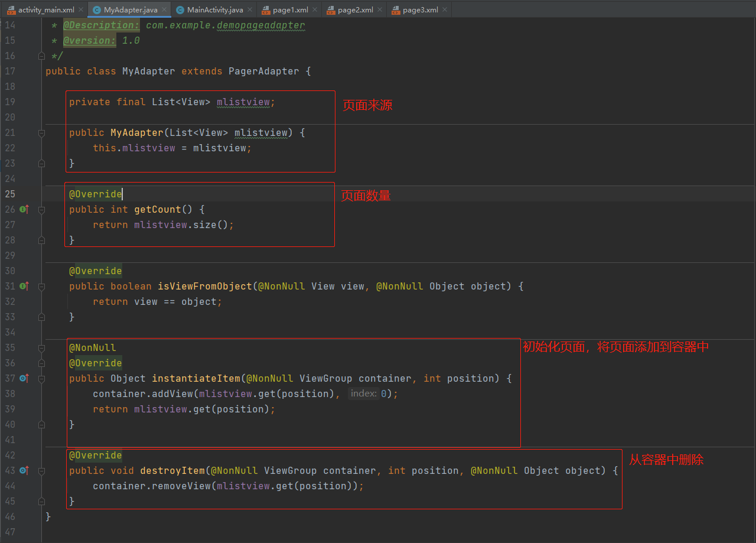Viewport: 756px width, 543px height.
Task: Click the destroyItem fold end marker at line 45
Action: pos(41,502)
